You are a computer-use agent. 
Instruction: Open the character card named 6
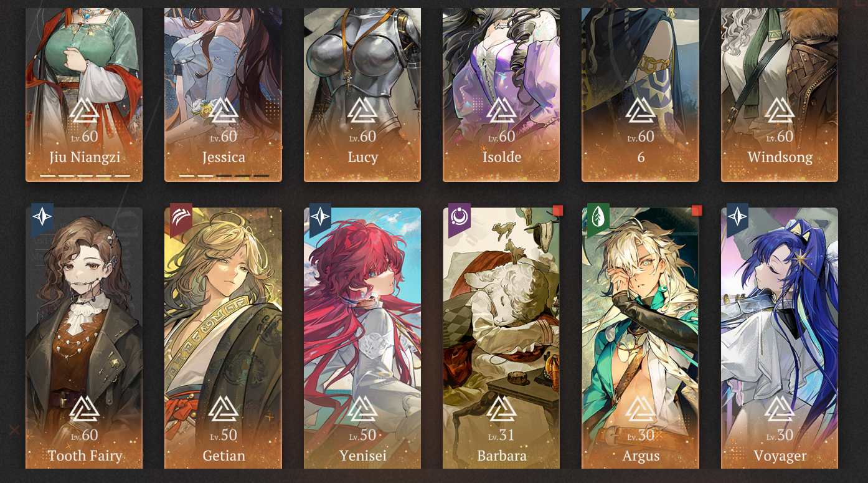click(640, 93)
